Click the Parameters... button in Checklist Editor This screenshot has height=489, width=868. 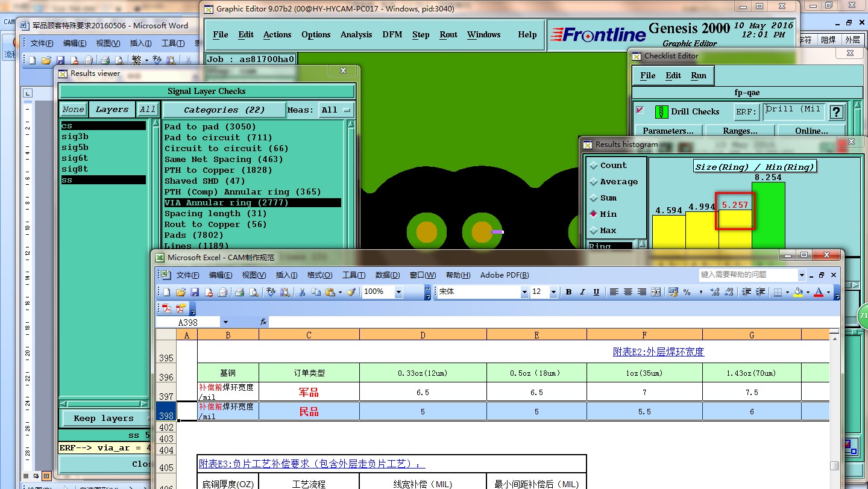coord(668,131)
